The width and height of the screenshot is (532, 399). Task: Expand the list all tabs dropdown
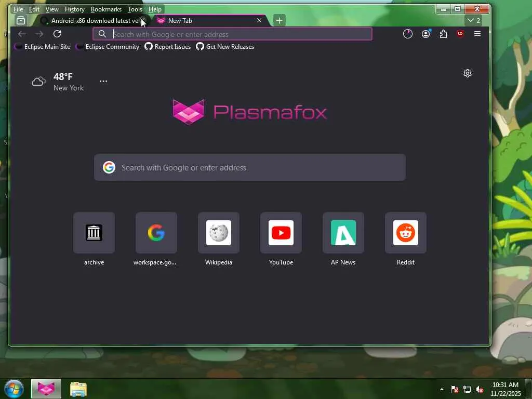coord(474,21)
